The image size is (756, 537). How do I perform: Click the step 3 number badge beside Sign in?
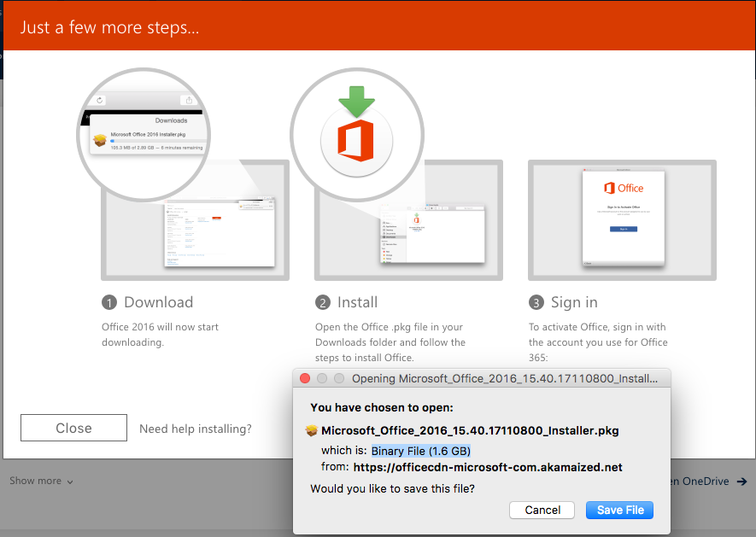click(536, 302)
